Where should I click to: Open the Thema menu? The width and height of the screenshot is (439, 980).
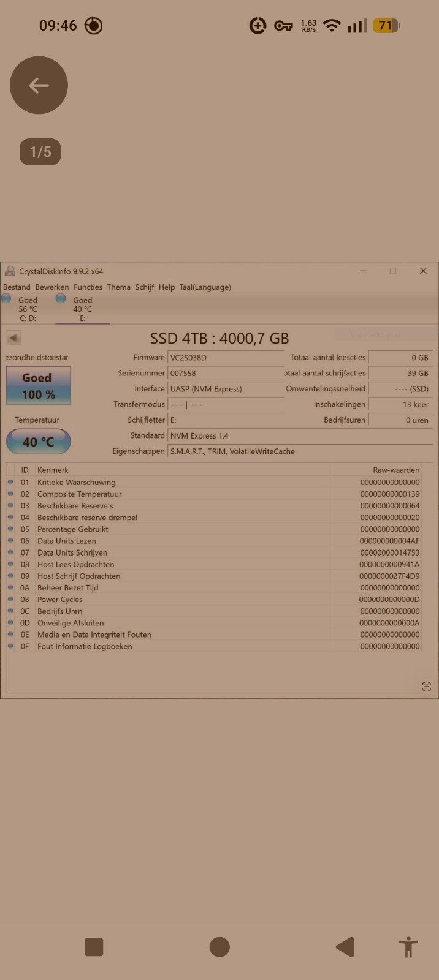(x=118, y=287)
